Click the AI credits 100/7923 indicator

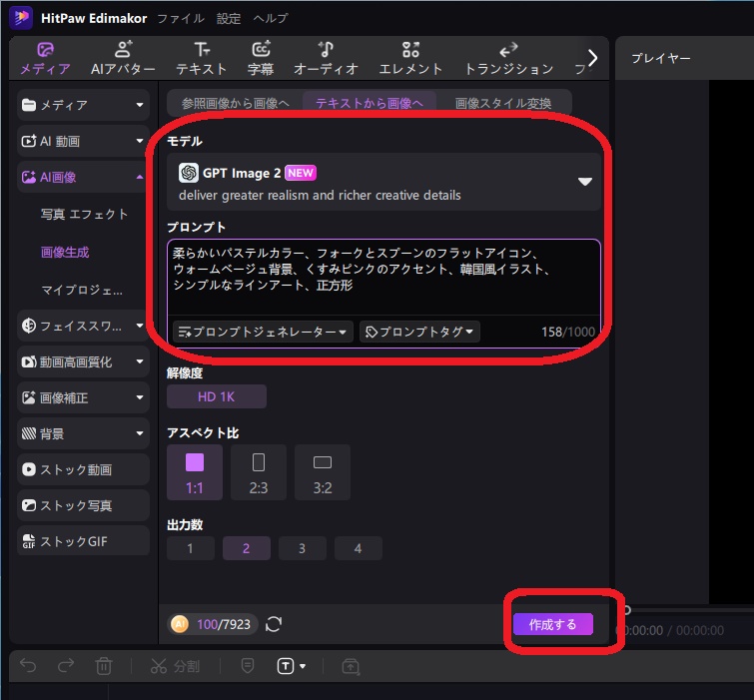[x=212, y=624]
